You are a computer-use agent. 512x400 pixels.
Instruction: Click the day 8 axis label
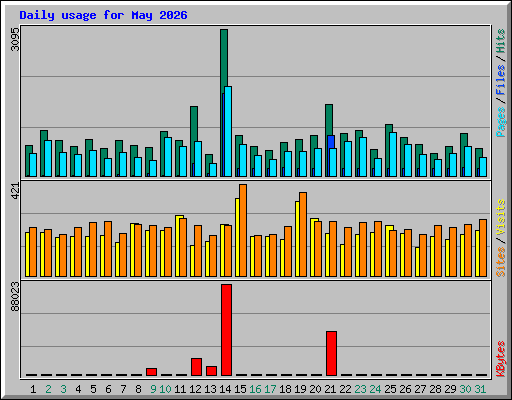(138, 389)
